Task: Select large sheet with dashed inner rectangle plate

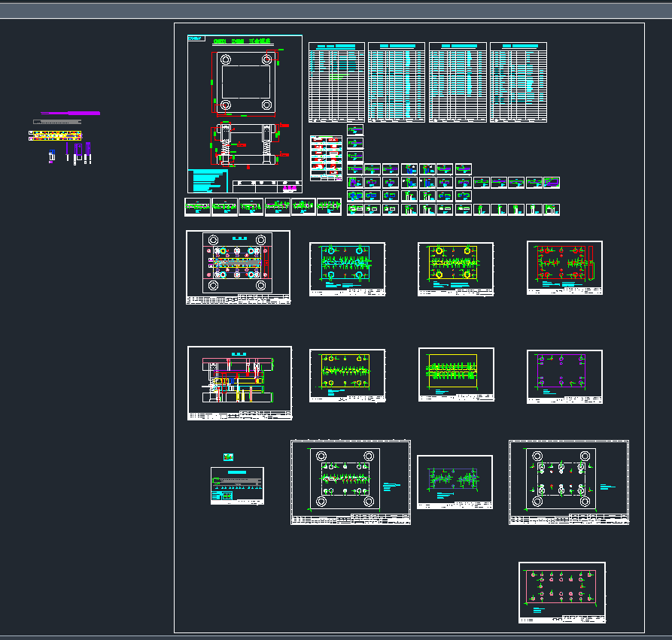Action: point(568,481)
